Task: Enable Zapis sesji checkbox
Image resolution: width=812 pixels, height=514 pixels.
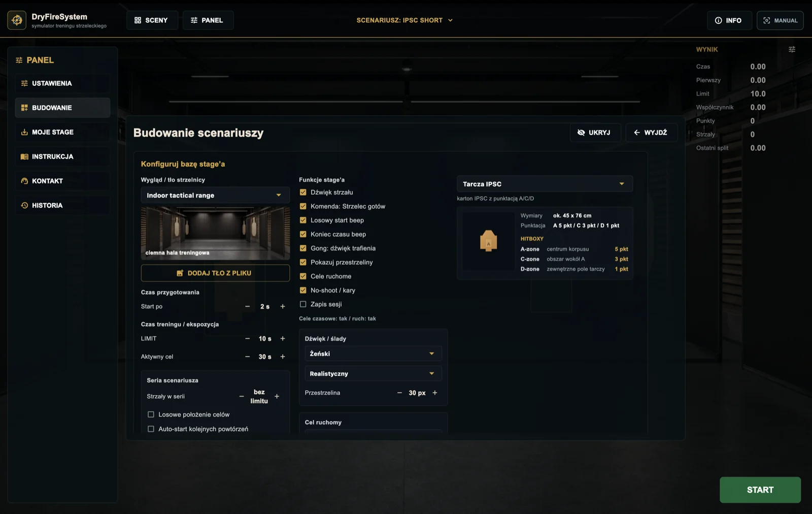Action: coord(303,304)
